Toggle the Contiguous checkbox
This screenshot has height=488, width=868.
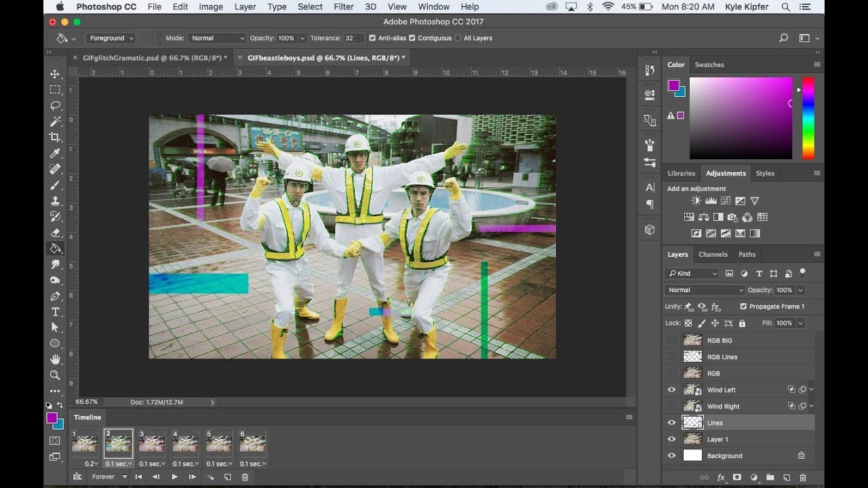point(412,38)
